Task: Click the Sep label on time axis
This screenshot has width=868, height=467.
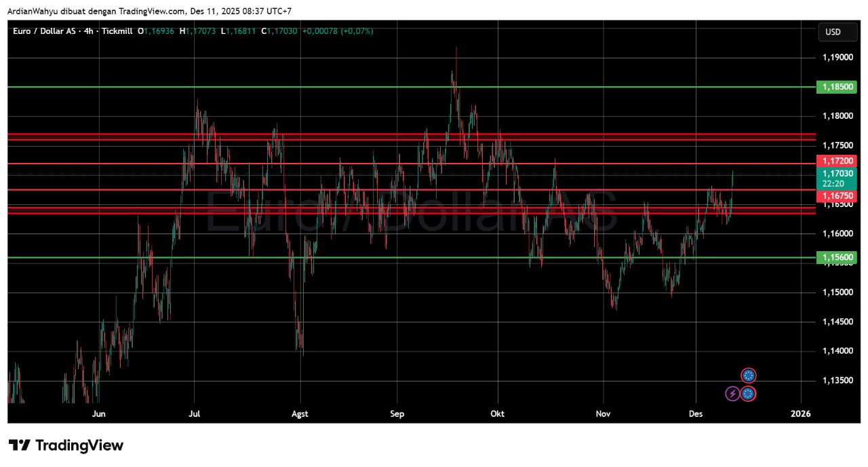Action: [397, 414]
